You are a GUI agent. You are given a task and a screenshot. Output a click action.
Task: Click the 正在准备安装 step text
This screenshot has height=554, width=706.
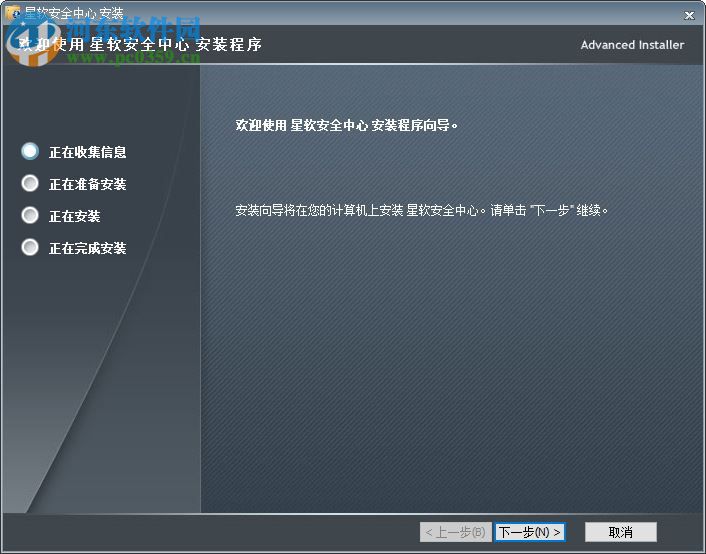pyautogui.click(x=87, y=184)
